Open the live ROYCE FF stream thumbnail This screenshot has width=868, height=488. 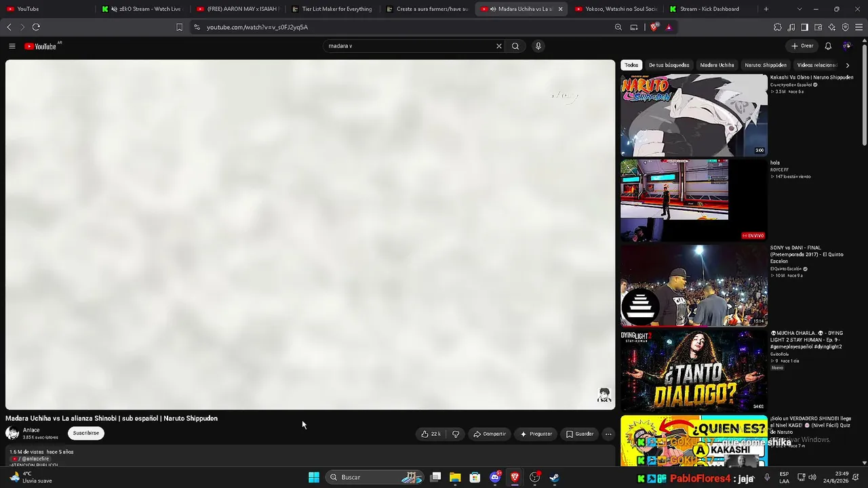[x=694, y=201]
